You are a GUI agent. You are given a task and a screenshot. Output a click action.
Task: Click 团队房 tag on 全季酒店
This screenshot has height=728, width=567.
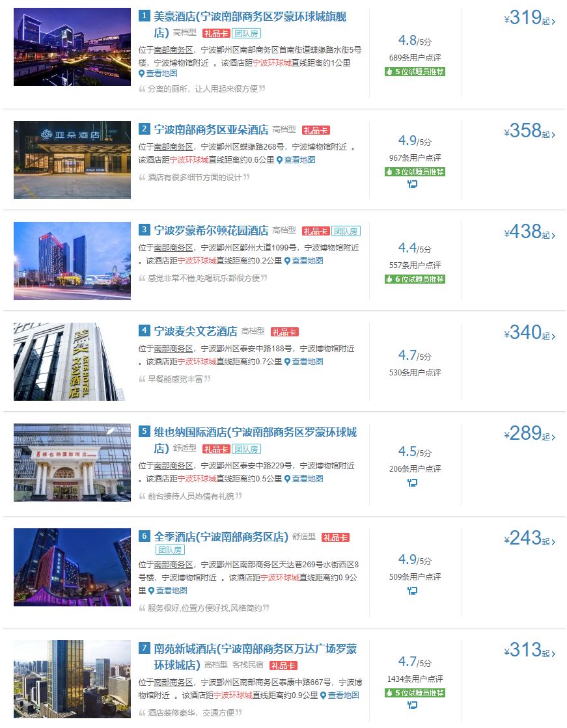170,550
